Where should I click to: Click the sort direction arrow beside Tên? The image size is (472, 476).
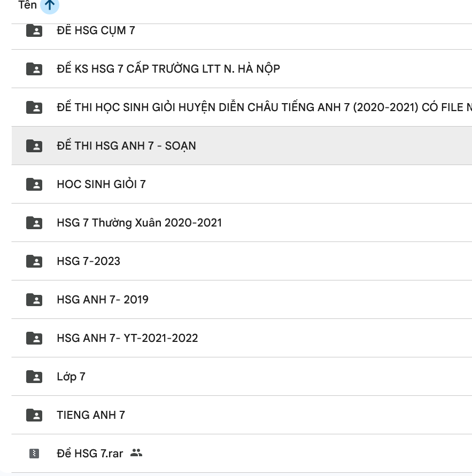(x=50, y=5)
